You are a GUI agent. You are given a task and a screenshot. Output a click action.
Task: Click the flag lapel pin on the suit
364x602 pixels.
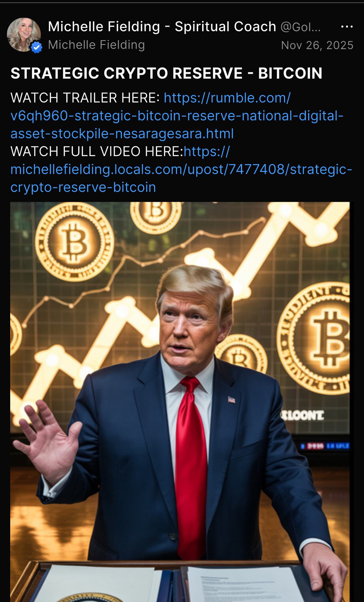tap(232, 400)
